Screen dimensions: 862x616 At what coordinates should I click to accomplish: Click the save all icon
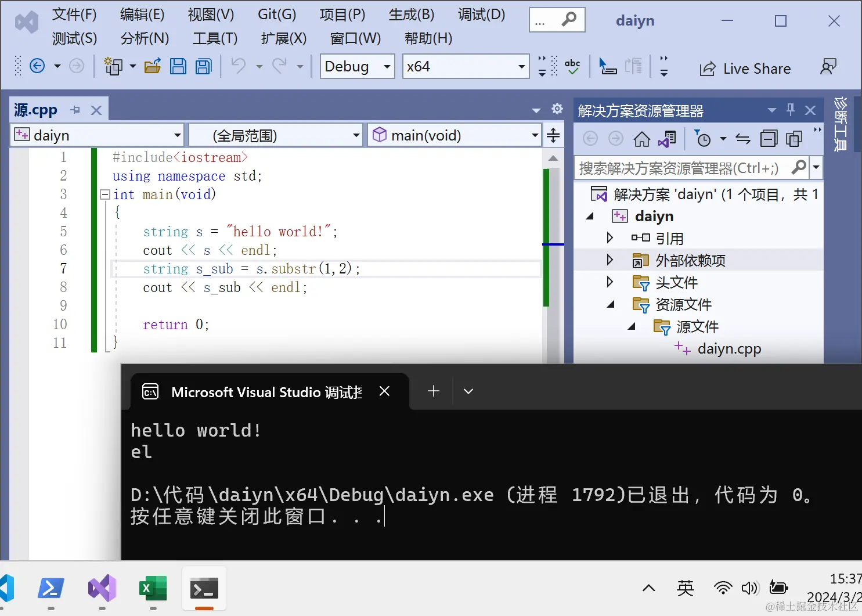pyautogui.click(x=204, y=66)
